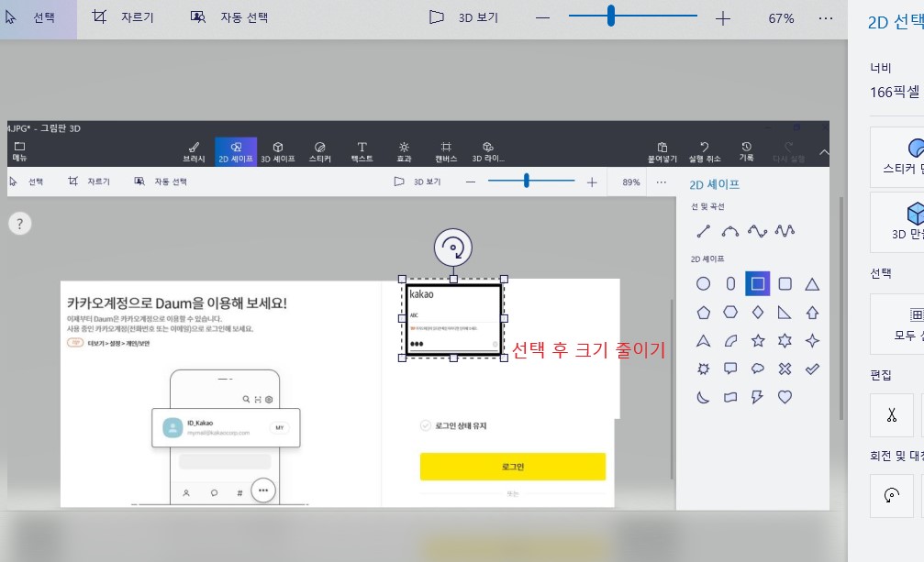Choose the rounded square shape
This screenshot has width=924, height=562.
click(x=785, y=283)
